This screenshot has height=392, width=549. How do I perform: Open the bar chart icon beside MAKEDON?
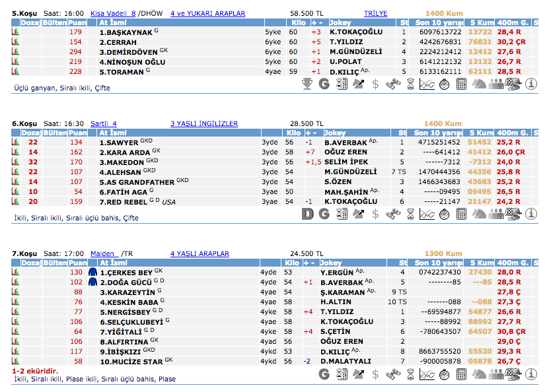(x=16, y=162)
